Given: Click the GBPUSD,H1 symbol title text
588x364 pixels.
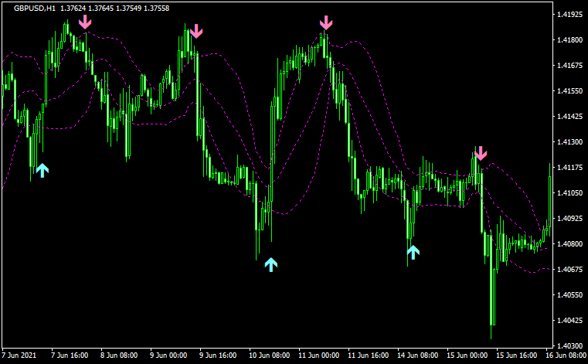Looking at the screenshot, I should [34, 9].
